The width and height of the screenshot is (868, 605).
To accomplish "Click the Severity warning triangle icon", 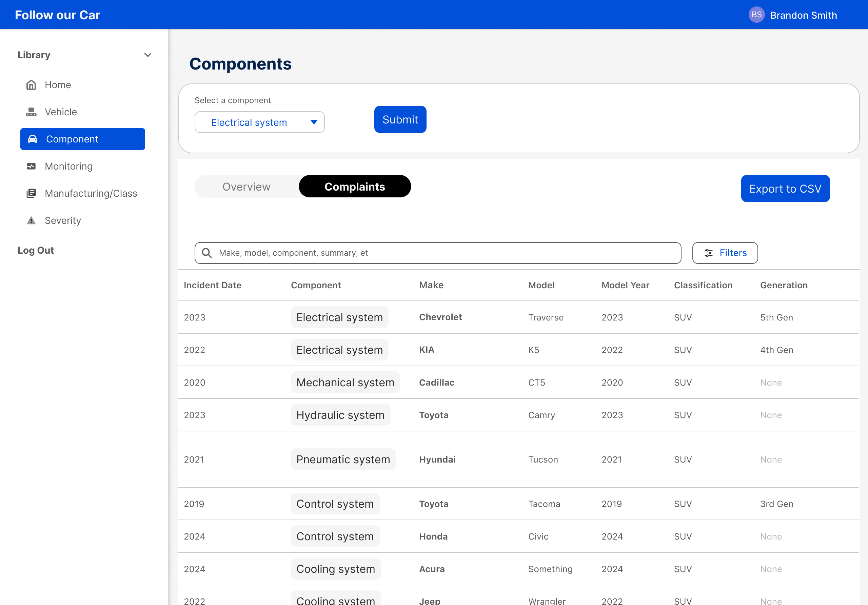I will coord(31,220).
